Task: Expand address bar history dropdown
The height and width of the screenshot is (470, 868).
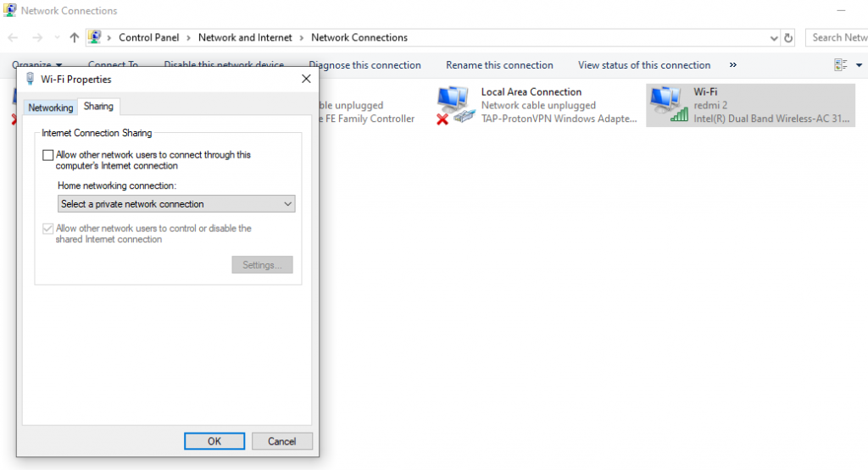Action: coord(773,37)
